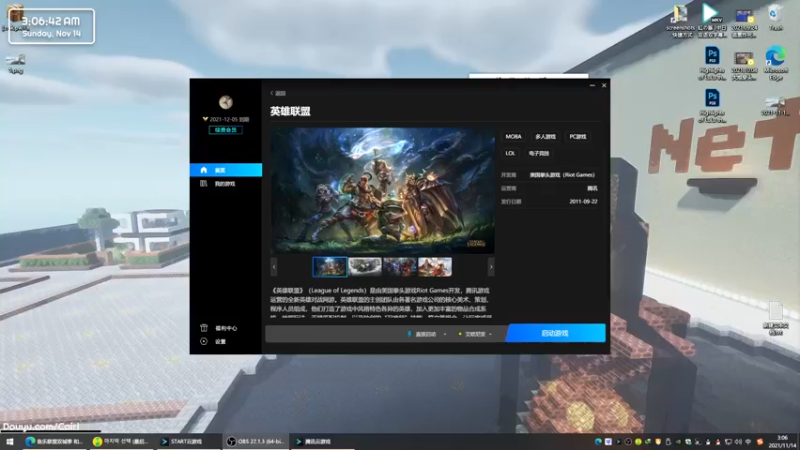The image size is (800, 450).
Task: Open the Microsoft Edge desktop shortcut
Action: [776, 63]
